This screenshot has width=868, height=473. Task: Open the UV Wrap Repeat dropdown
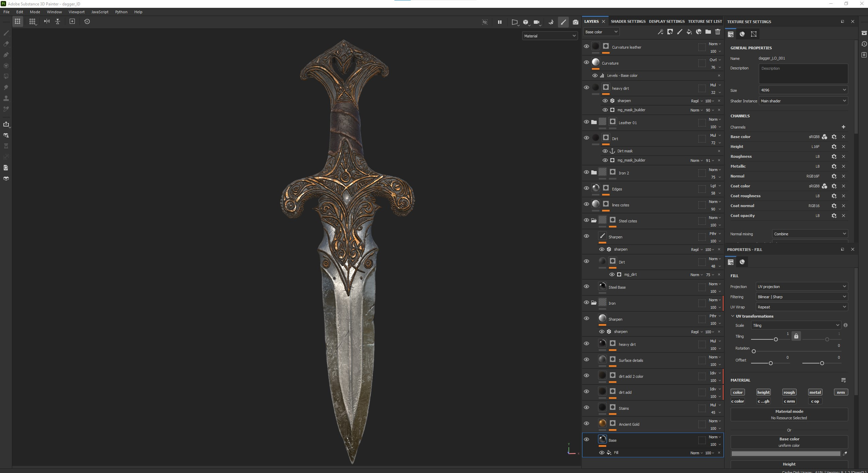pyautogui.click(x=802, y=307)
